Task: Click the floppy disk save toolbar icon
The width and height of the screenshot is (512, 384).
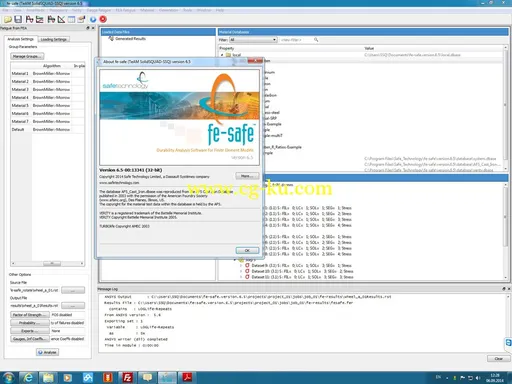Action: [18, 19]
